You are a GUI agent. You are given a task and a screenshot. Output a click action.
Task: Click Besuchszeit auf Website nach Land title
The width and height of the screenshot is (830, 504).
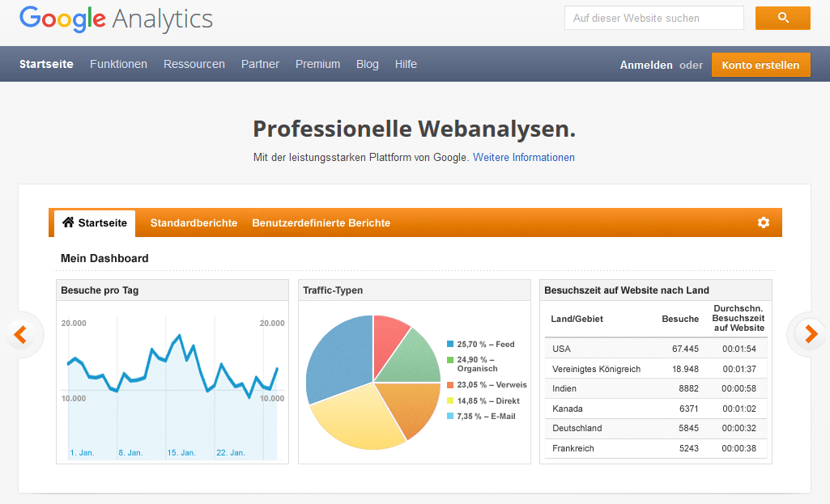coord(627,290)
